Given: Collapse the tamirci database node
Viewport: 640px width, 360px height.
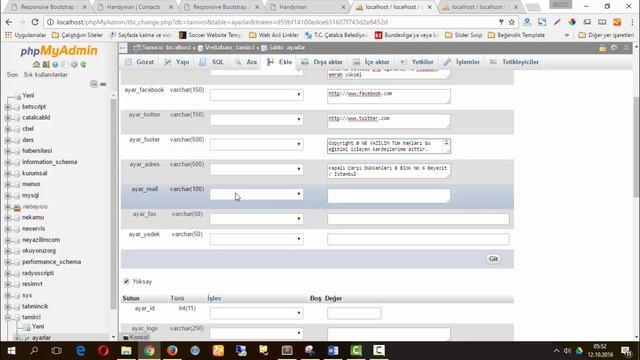Looking at the screenshot, I should (x=7, y=317).
